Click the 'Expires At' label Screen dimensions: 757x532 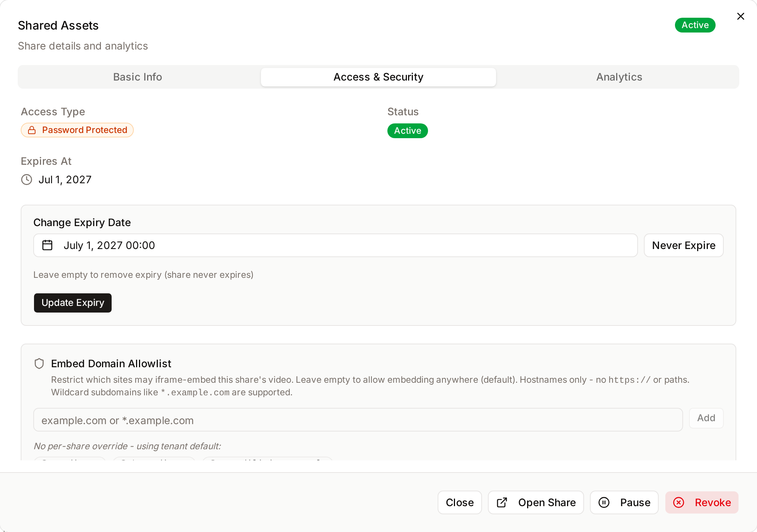click(x=46, y=161)
